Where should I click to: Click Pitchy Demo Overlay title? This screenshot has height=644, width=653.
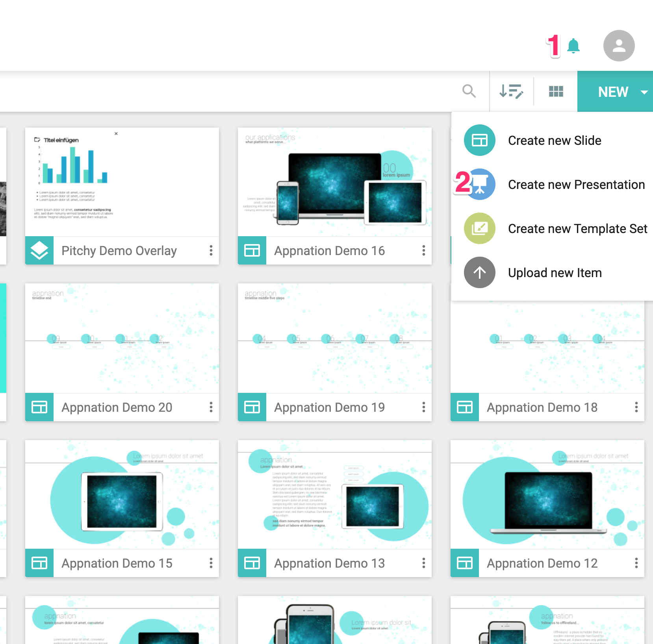click(119, 251)
